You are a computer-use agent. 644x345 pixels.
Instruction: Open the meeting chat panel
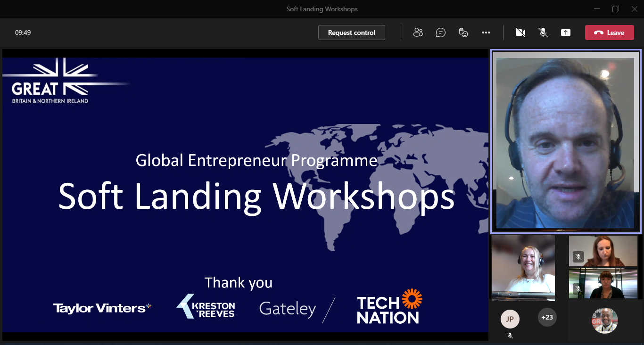pos(441,33)
